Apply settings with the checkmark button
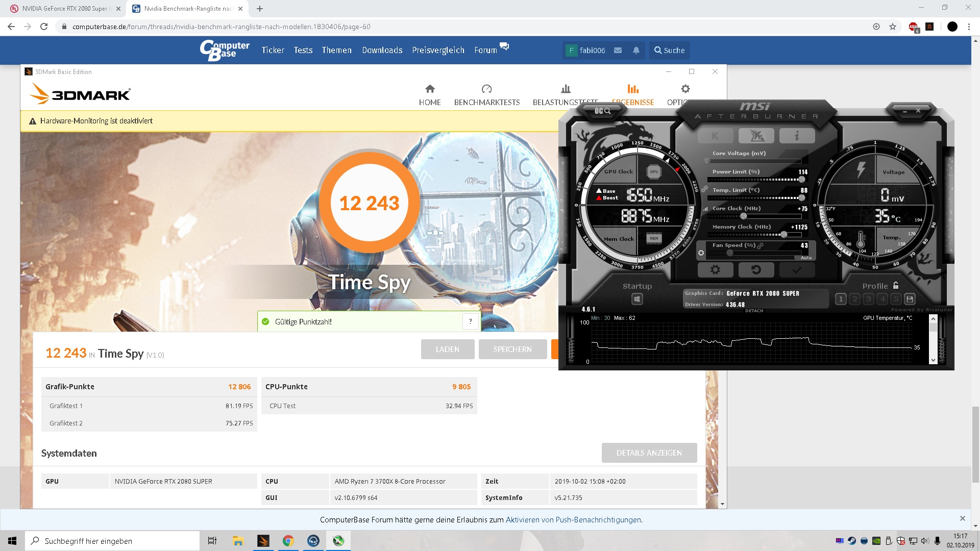This screenshot has height=551, width=980. pos(797,269)
